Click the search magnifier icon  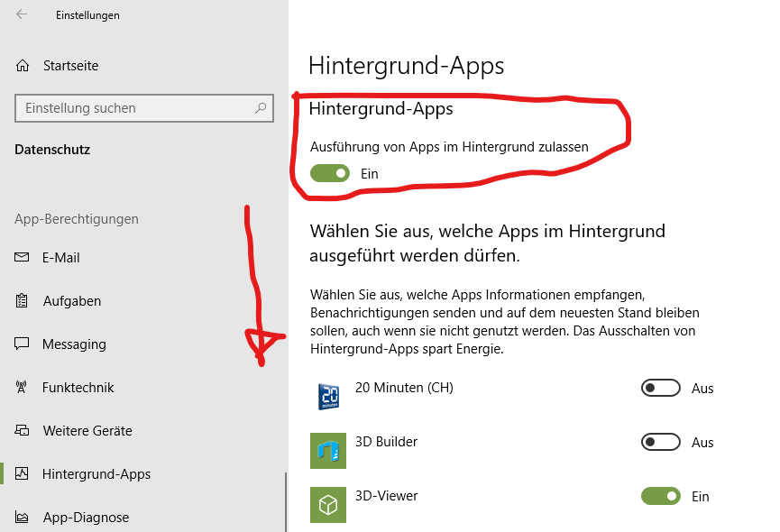point(261,108)
